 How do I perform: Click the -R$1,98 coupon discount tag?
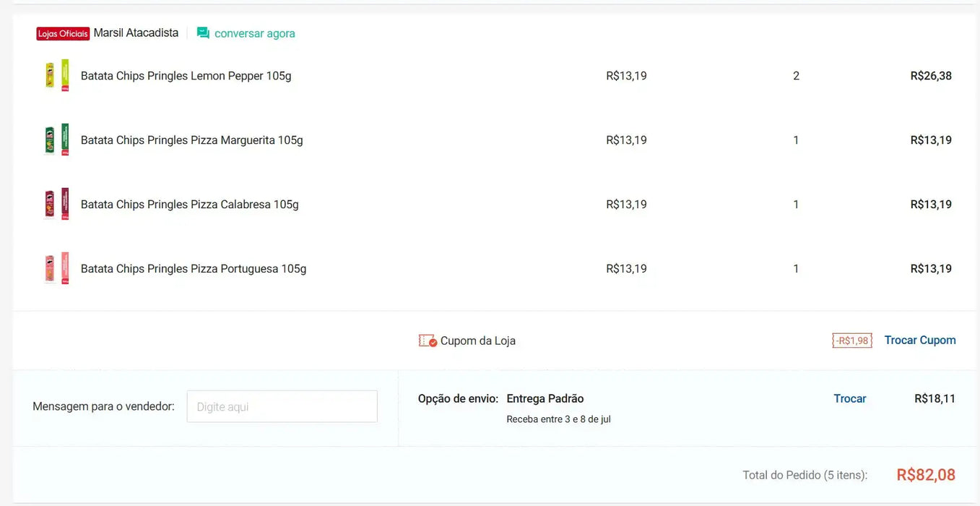852,340
